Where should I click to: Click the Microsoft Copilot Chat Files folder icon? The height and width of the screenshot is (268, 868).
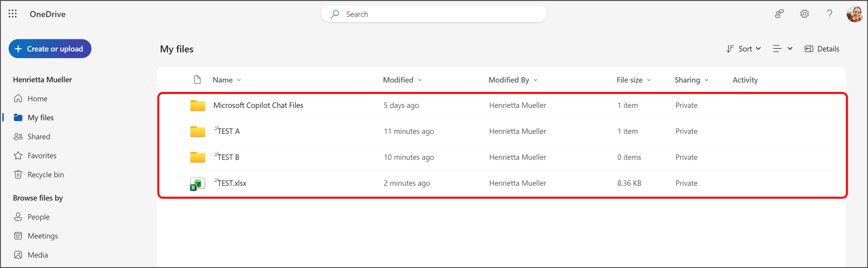[x=197, y=106]
